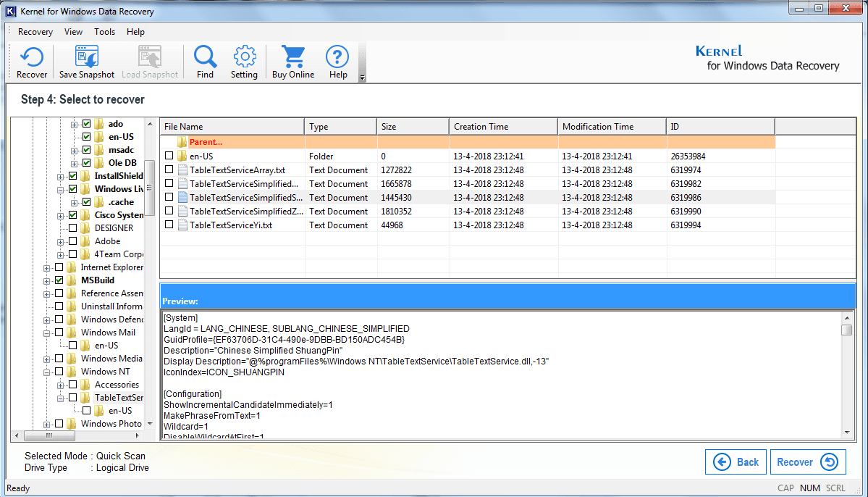
Task: Check TableTextServiceArray.txt checkbox
Action: (x=169, y=170)
